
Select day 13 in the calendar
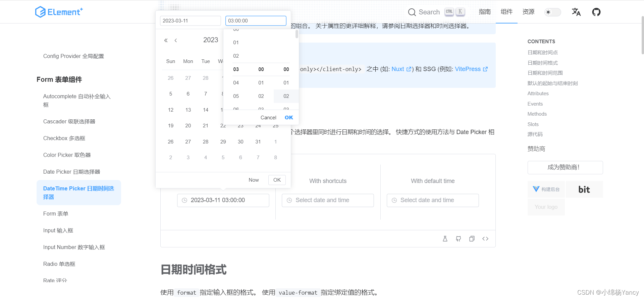coord(188,110)
